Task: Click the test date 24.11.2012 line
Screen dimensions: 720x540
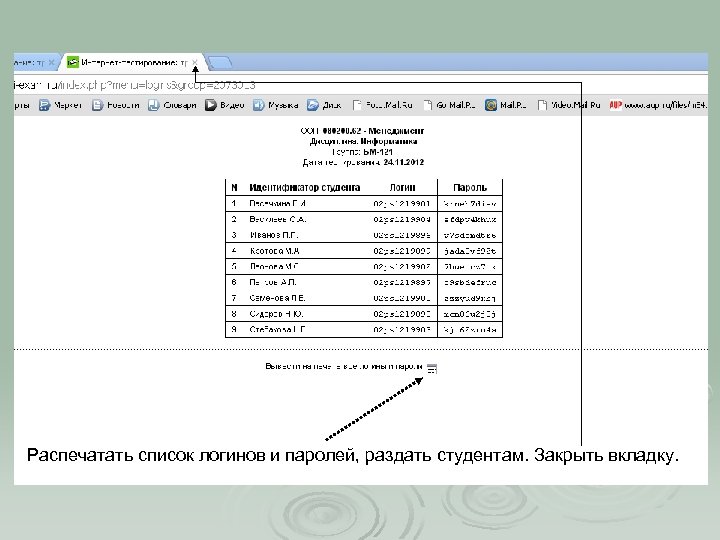Action: pos(363,162)
